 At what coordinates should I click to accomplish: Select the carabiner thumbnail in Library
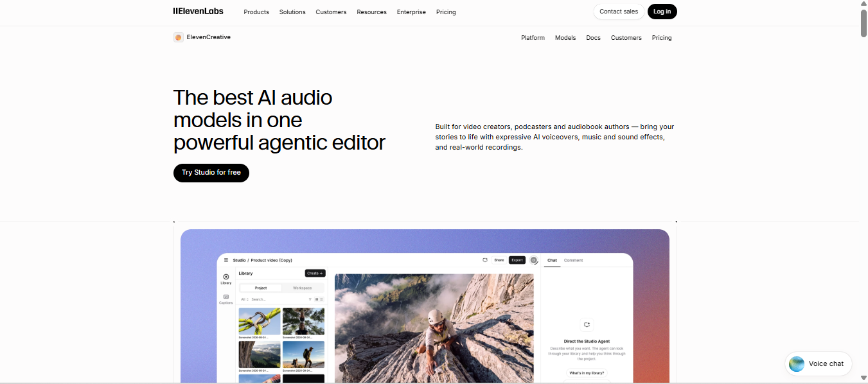tap(260, 321)
